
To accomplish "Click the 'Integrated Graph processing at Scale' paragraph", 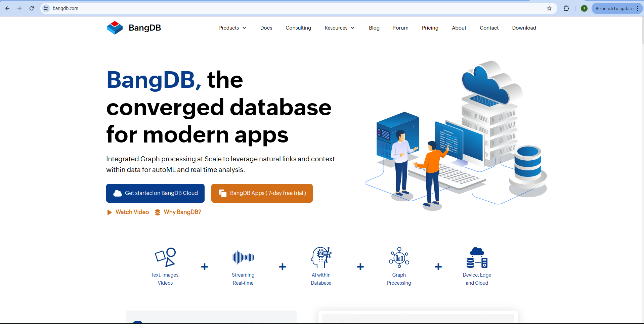I will click(220, 164).
